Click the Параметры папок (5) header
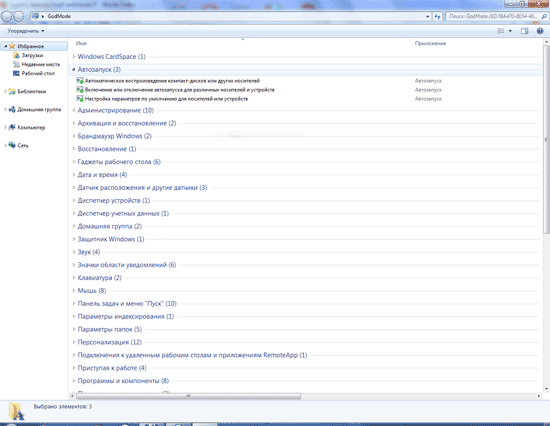This screenshot has width=550, height=426. pos(109,329)
